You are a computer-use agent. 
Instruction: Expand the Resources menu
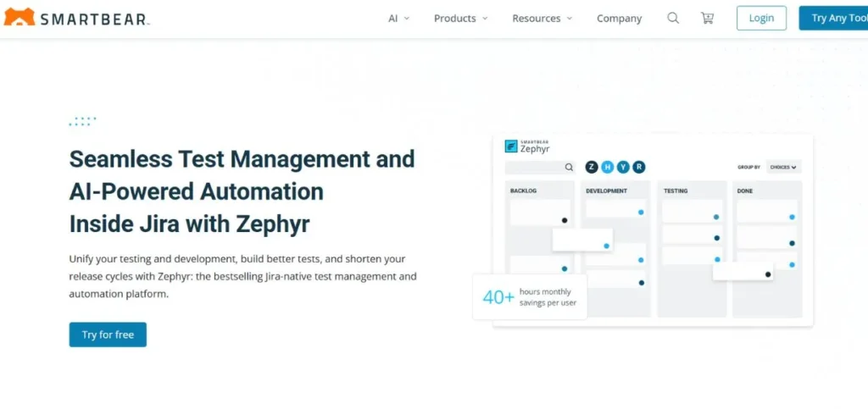pyautogui.click(x=542, y=19)
